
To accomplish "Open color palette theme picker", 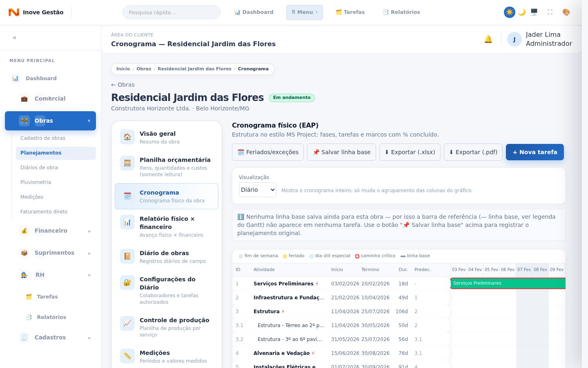I will click(x=566, y=12).
